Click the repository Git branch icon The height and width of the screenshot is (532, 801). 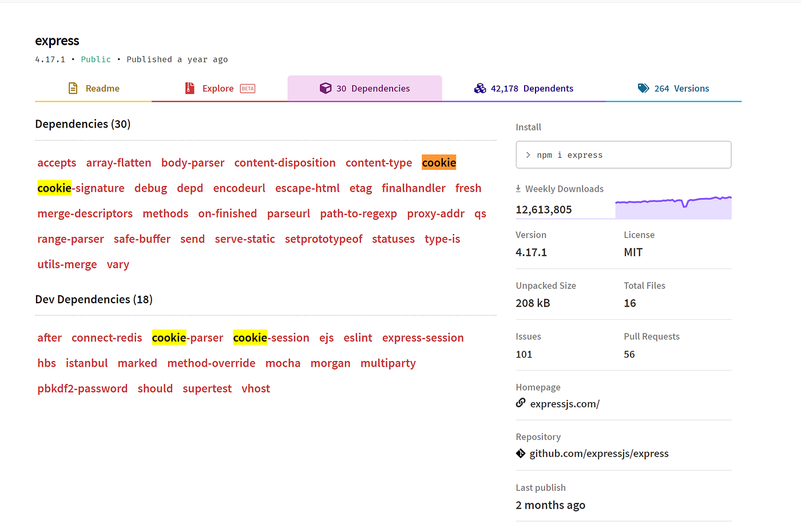pyautogui.click(x=520, y=453)
